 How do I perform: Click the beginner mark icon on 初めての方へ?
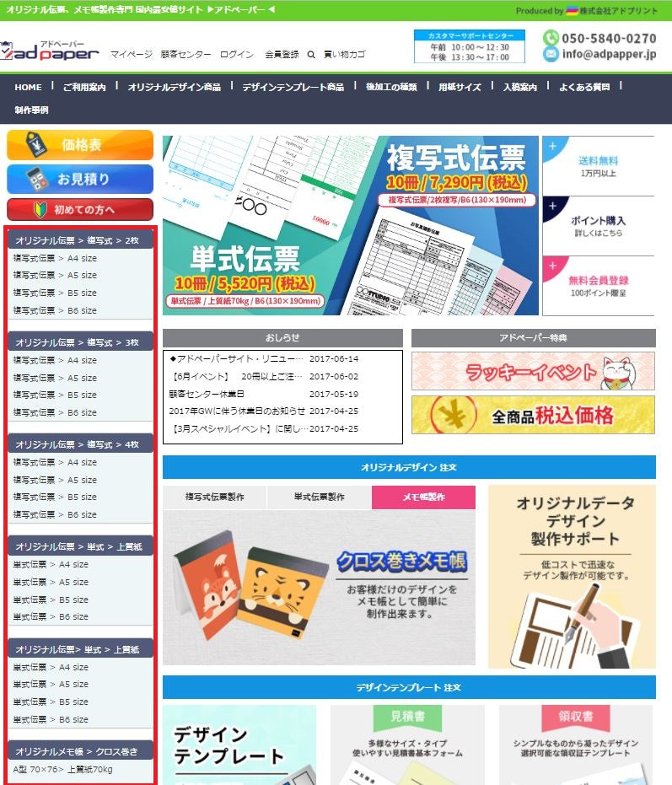pyautogui.click(x=40, y=209)
